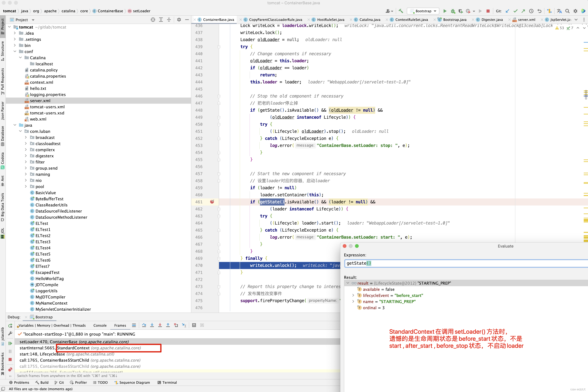Click the Step Over debugger icon
Image resolution: width=588 pixels, height=392 pixels.
(144, 325)
